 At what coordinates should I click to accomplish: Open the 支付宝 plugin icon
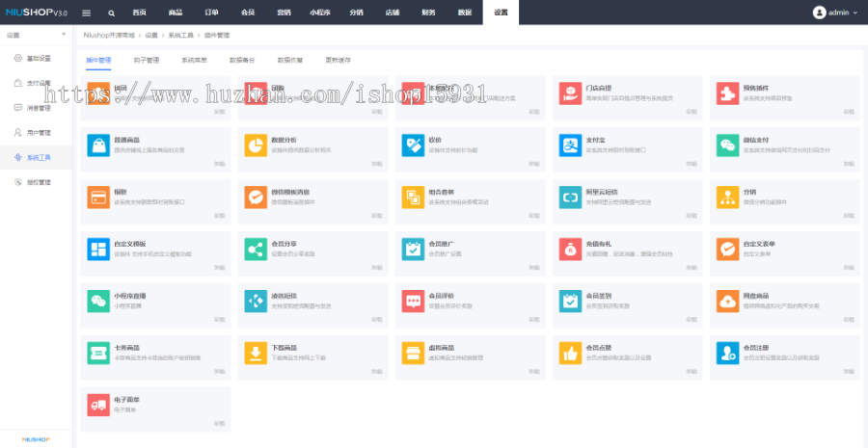point(570,145)
